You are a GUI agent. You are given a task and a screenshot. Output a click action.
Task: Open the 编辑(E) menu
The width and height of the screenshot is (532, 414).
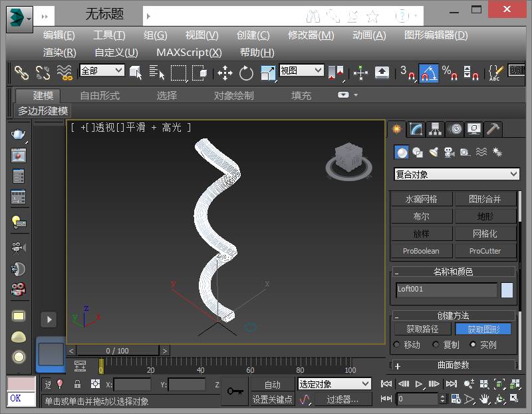click(x=59, y=35)
